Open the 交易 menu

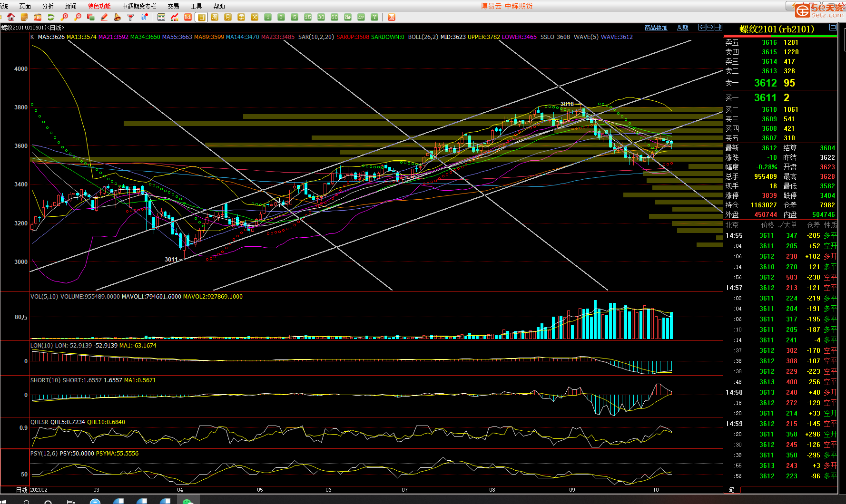(173, 6)
